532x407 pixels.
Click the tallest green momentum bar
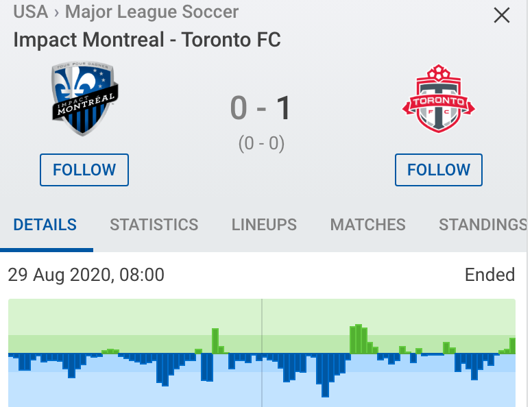[x=359, y=339]
